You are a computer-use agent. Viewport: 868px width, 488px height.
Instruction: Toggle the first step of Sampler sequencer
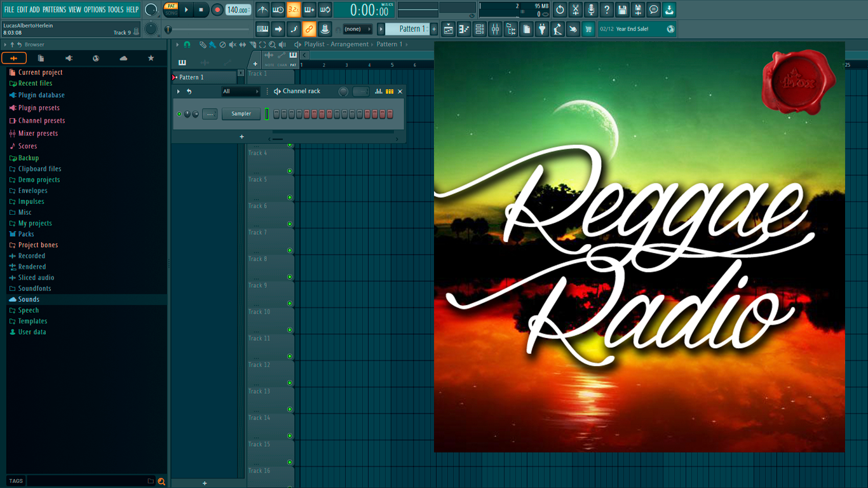coord(276,114)
